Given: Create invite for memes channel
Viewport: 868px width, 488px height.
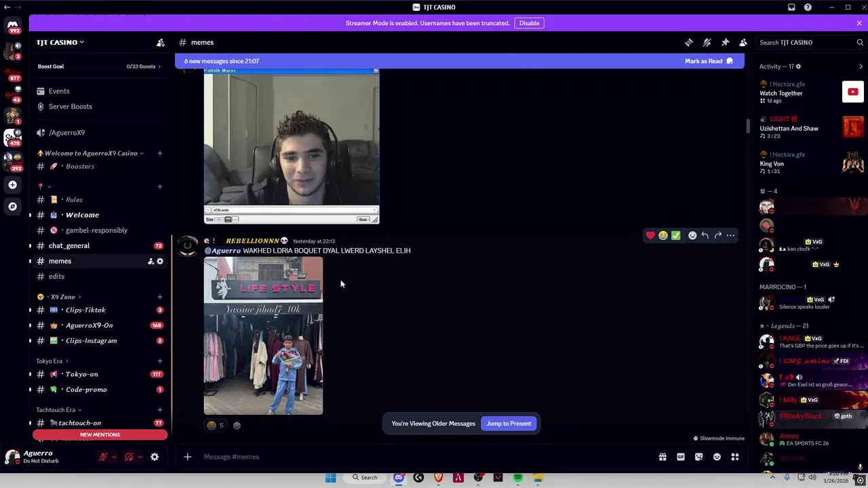Looking at the screenshot, I should (151, 261).
